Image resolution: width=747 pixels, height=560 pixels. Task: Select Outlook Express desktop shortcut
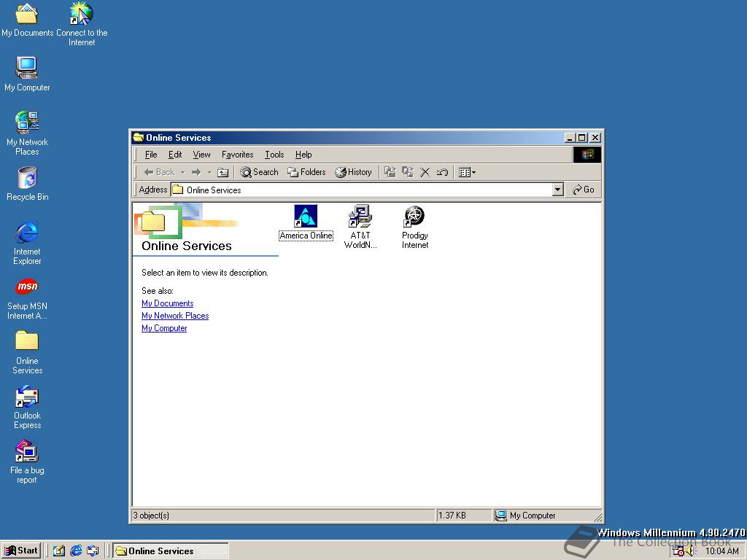[27, 407]
